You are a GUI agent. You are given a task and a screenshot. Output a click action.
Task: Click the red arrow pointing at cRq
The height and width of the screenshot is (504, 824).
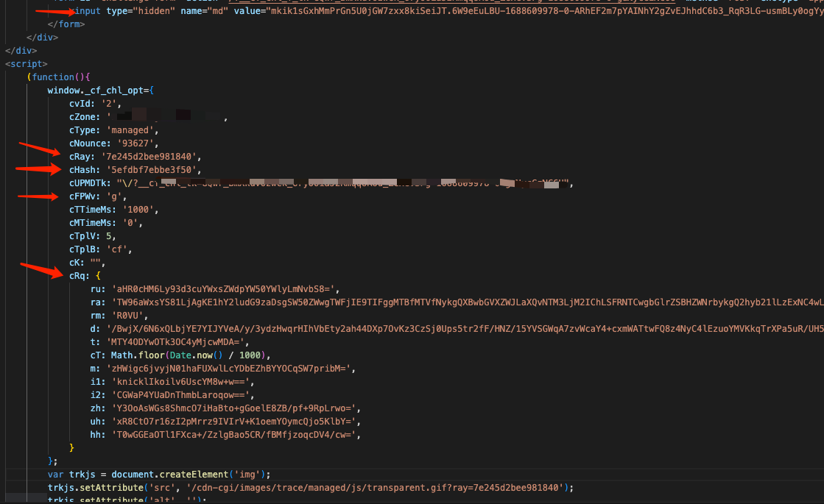41,269
